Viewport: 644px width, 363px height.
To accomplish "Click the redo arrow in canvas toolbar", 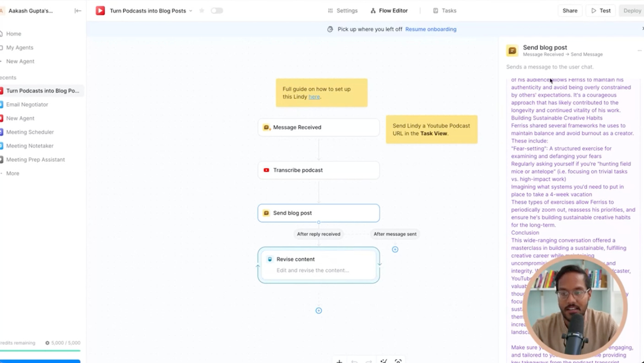I will [x=369, y=361].
